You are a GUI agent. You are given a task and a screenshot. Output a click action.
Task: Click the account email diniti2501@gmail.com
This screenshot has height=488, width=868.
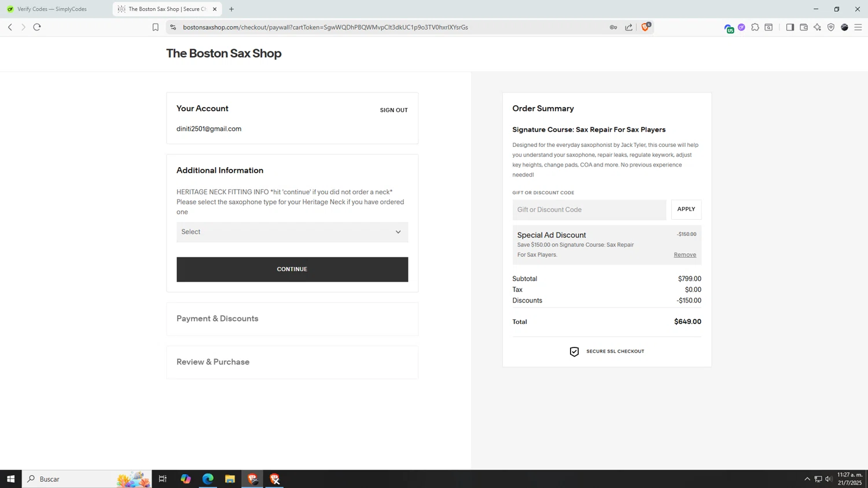[209, 129]
